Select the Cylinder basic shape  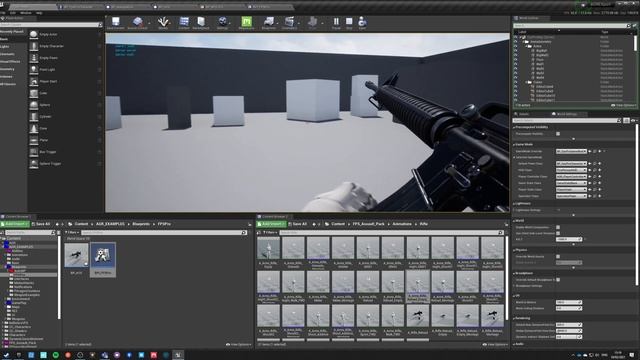click(65, 117)
